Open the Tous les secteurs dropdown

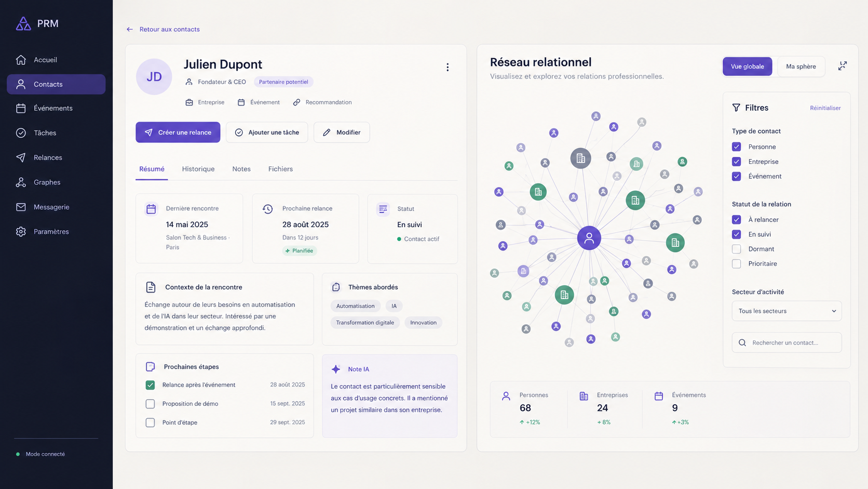click(786, 311)
